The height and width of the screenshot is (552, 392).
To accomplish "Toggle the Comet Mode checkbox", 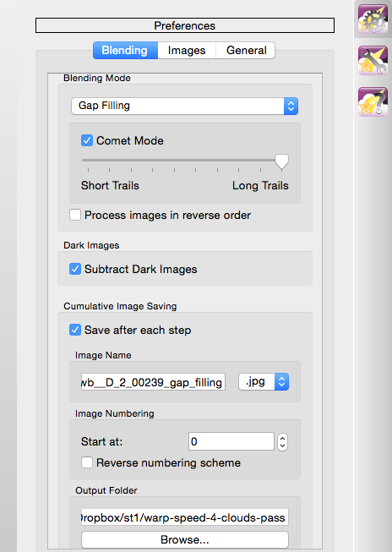I will [87, 140].
